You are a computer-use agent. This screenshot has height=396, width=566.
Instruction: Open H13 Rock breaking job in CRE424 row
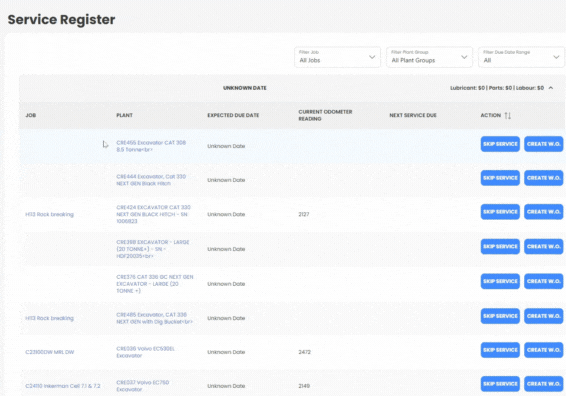(x=49, y=214)
